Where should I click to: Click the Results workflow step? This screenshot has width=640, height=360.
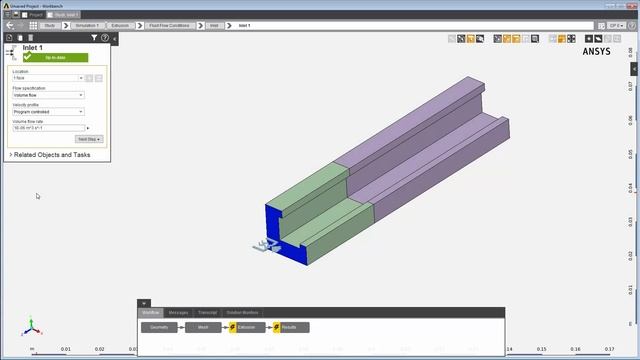(291, 327)
